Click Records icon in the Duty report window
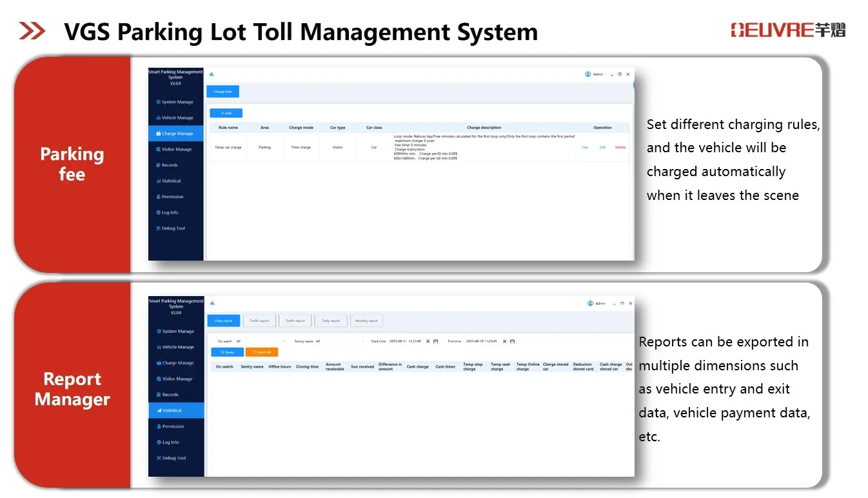Screen dimensions: 868x498 [159, 395]
